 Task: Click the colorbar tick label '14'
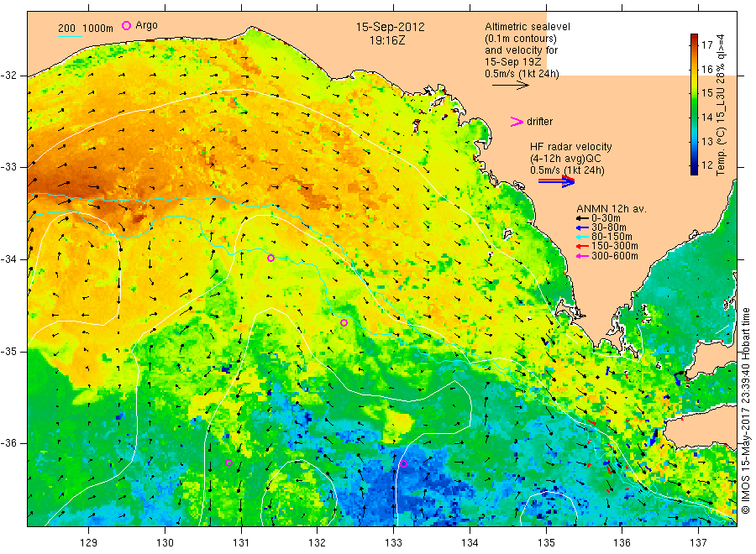point(706,117)
